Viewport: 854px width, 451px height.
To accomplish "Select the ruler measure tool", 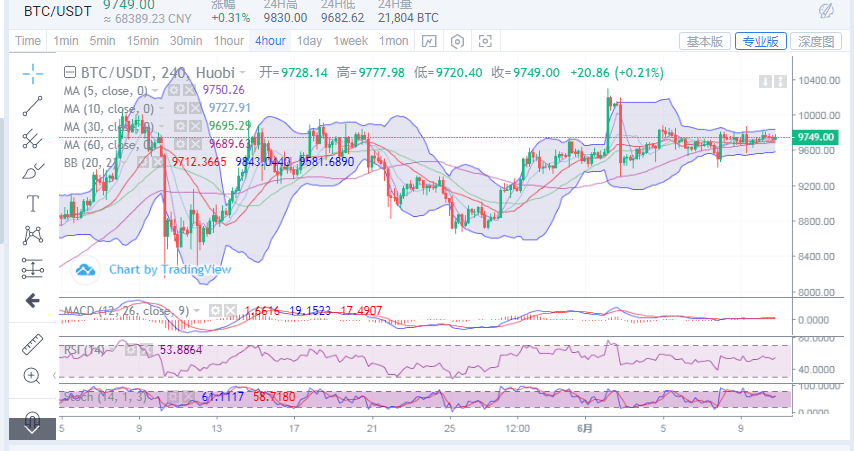I will pos(32,343).
